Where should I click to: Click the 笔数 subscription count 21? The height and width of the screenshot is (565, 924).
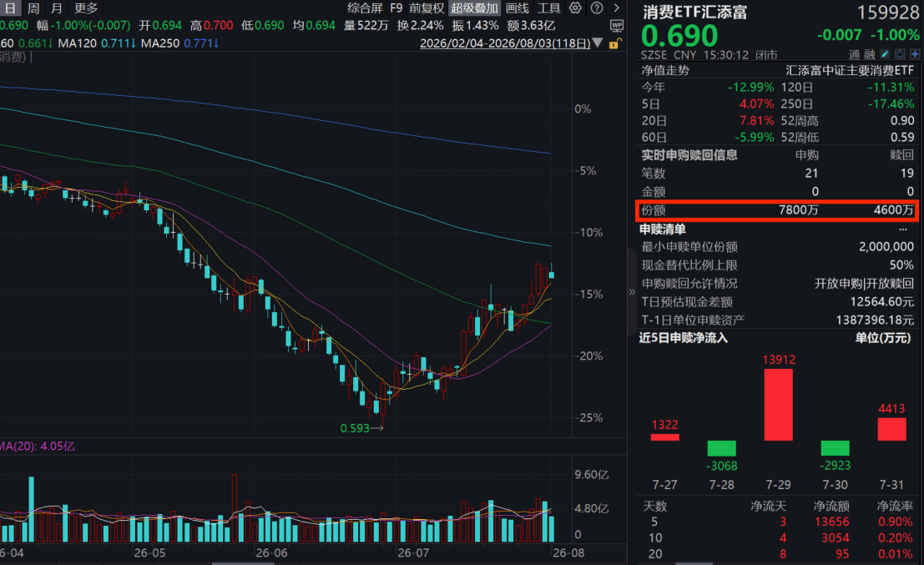click(811, 174)
